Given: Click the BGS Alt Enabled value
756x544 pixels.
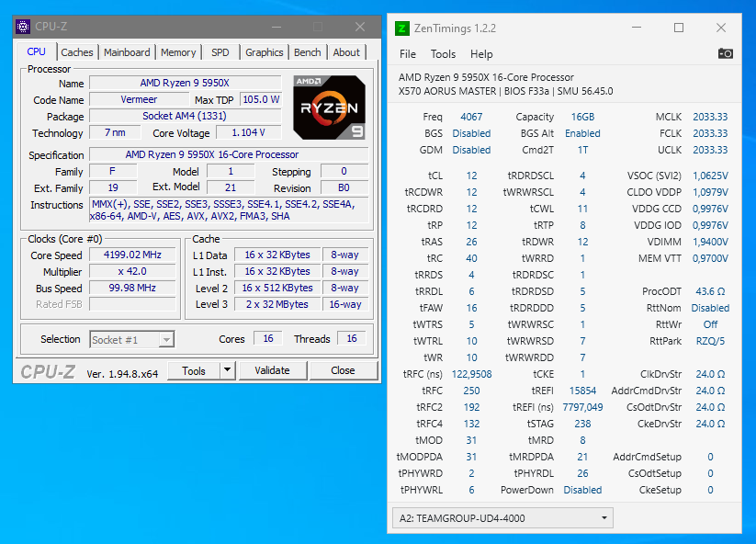Looking at the screenshot, I should click(x=582, y=133).
